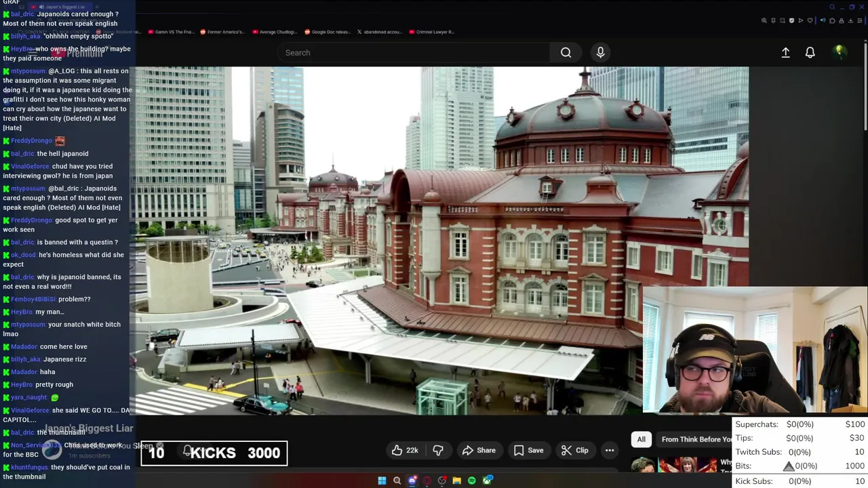Image resolution: width=868 pixels, height=488 pixels.
Task: Open the browser profile person icon
Action: pyautogui.click(x=842, y=20)
